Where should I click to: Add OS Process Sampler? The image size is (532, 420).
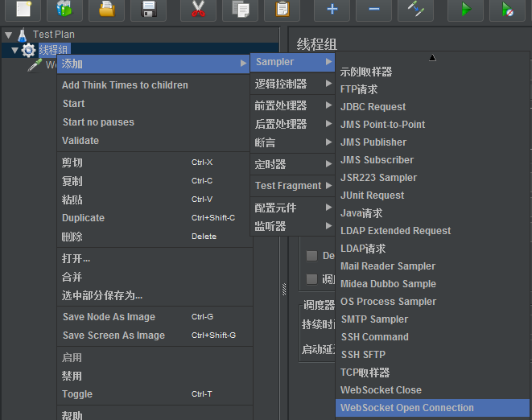coord(432,302)
